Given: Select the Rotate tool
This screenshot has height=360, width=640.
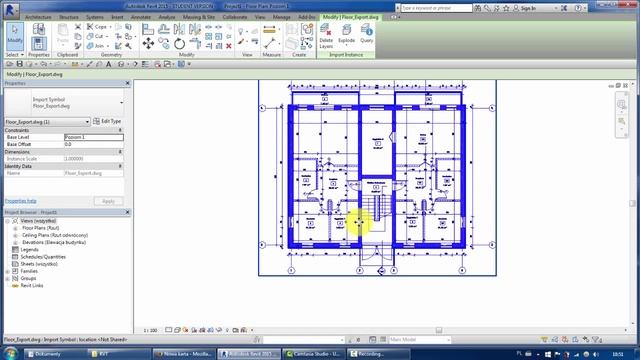Looking at the screenshot, I should pos(179,43).
